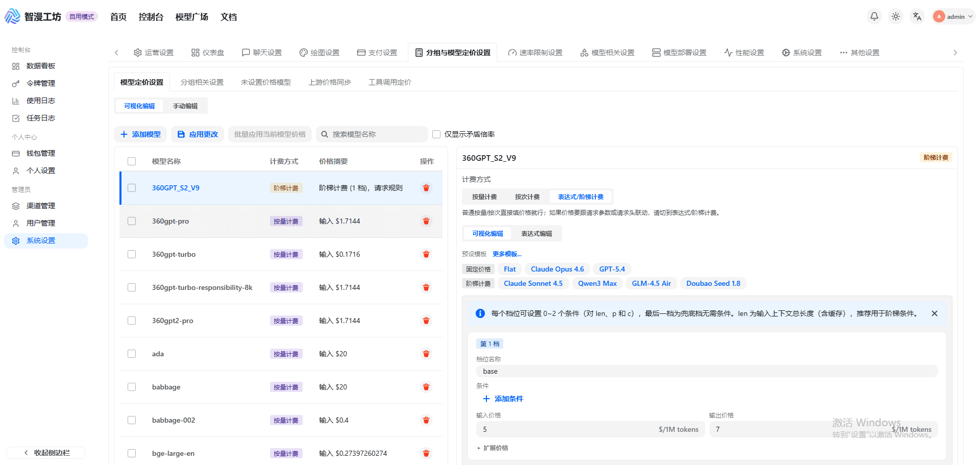The image size is (980, 465).
Task: Check the 360gpt-turbo-responsibility-8k checkbox
Action: 132,287
